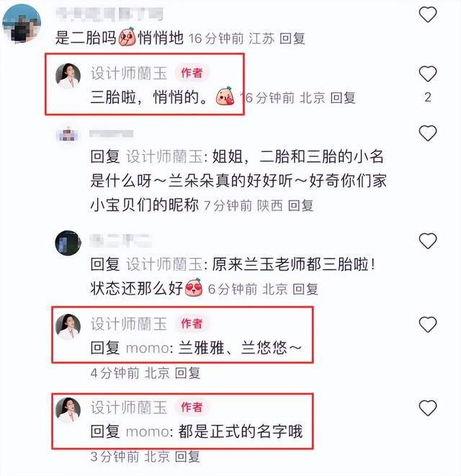Image resolution: width=461 pixels, height=476 pixels.
Task: Like the 都是正式的名字哦 reply
Action: 428,408
